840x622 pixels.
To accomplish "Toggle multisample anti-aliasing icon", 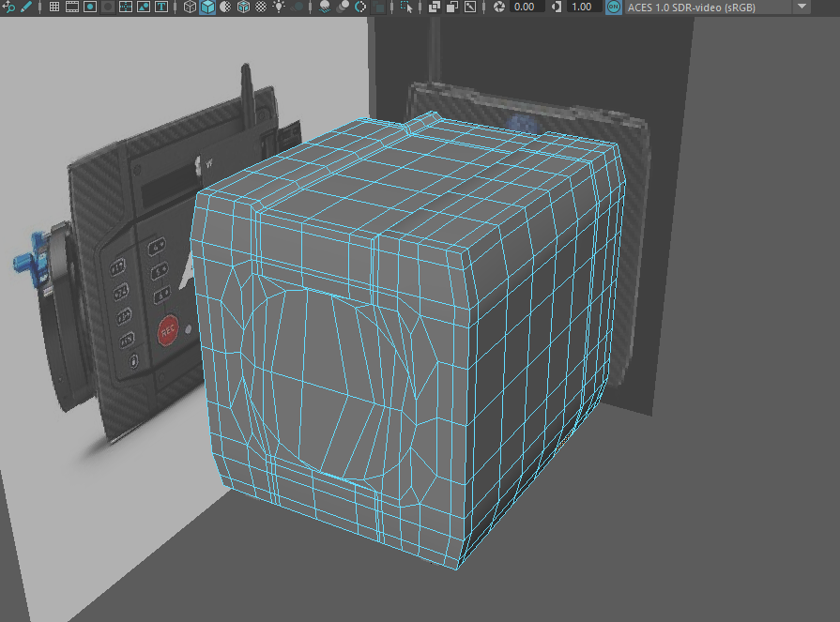I will click(360, 7).
